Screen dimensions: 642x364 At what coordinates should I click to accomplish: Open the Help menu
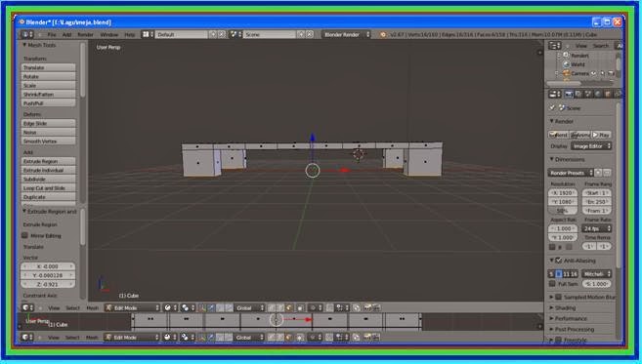point(130,35)
